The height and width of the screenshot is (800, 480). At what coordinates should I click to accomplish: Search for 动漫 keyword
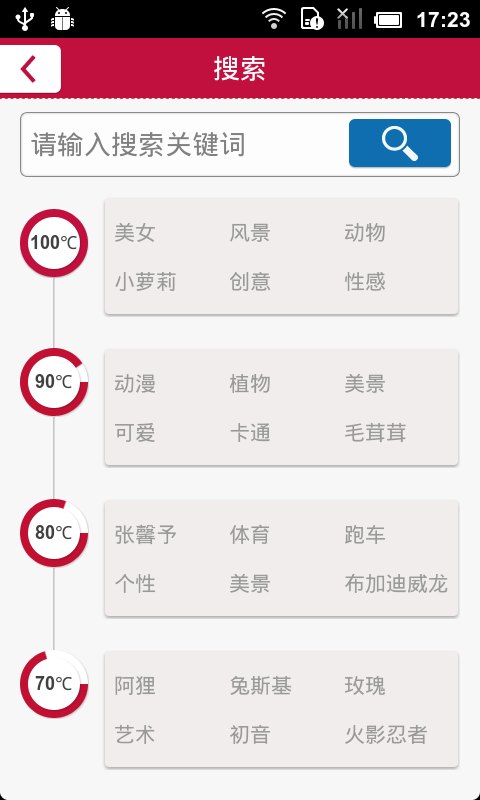coord(135,384)
